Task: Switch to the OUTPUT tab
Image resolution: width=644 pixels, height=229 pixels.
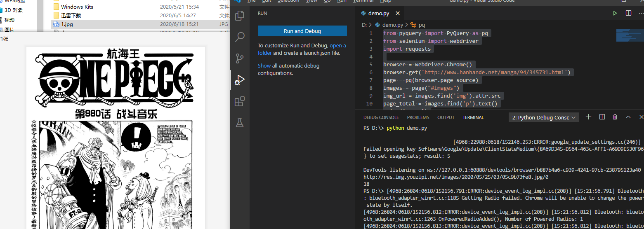Action: point(446,117)
